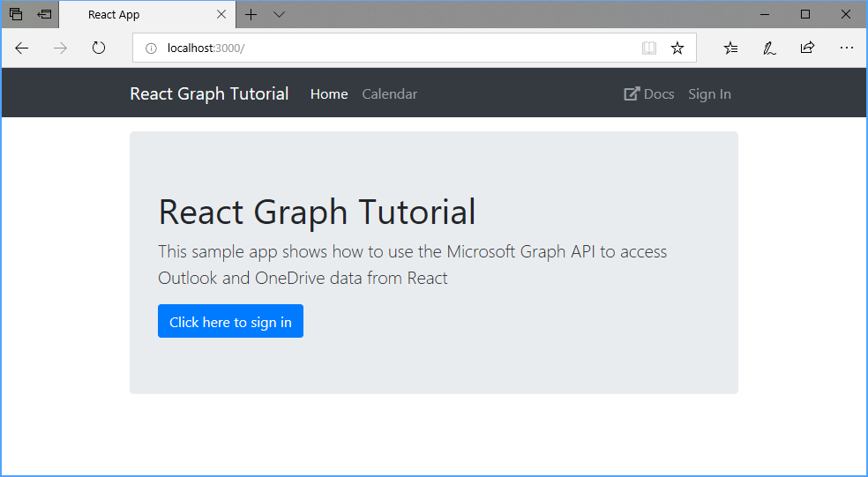Toggle Reading view book icon
This screenshot has height=477, width=868.
(x=648, y=48)
